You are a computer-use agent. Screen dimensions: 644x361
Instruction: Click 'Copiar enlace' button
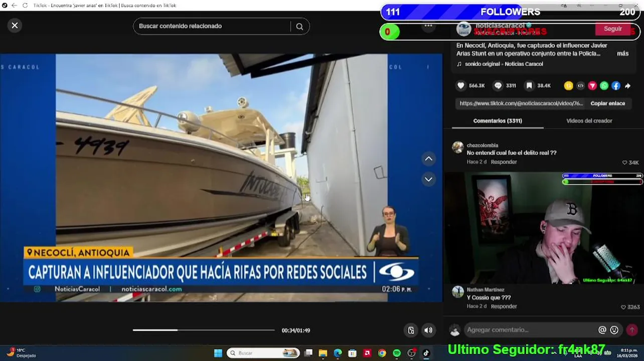pos(607,103)
